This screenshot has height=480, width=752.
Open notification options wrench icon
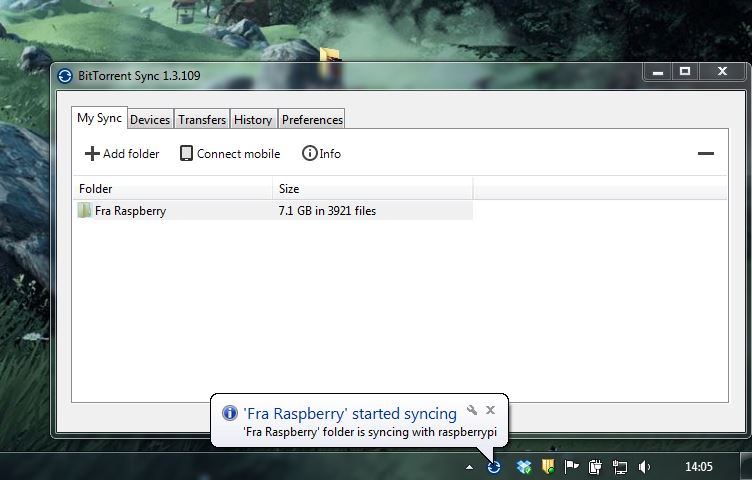pos(473,410)
